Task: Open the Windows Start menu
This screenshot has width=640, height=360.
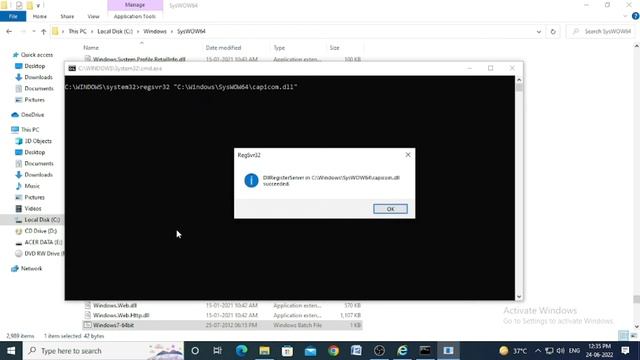Action: tap(11, 351)
